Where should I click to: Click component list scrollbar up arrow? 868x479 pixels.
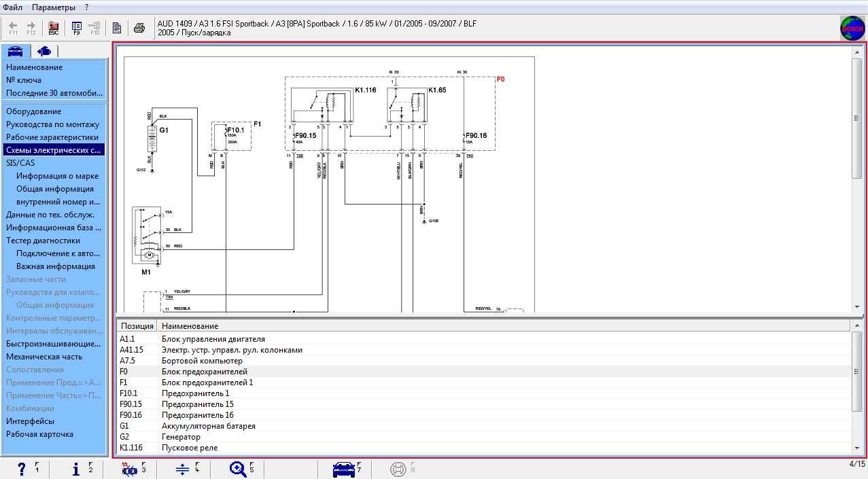[857, 326]
